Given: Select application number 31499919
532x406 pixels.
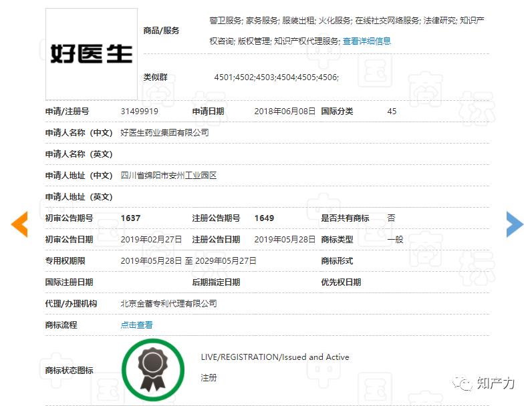Looking at the screenshot, I should 140,112.
